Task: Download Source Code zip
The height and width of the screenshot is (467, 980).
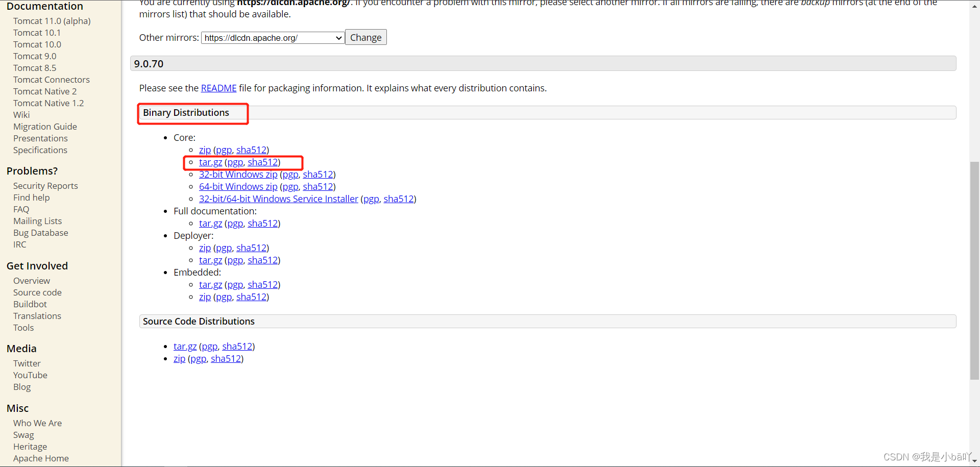Action: coord(179,359)
